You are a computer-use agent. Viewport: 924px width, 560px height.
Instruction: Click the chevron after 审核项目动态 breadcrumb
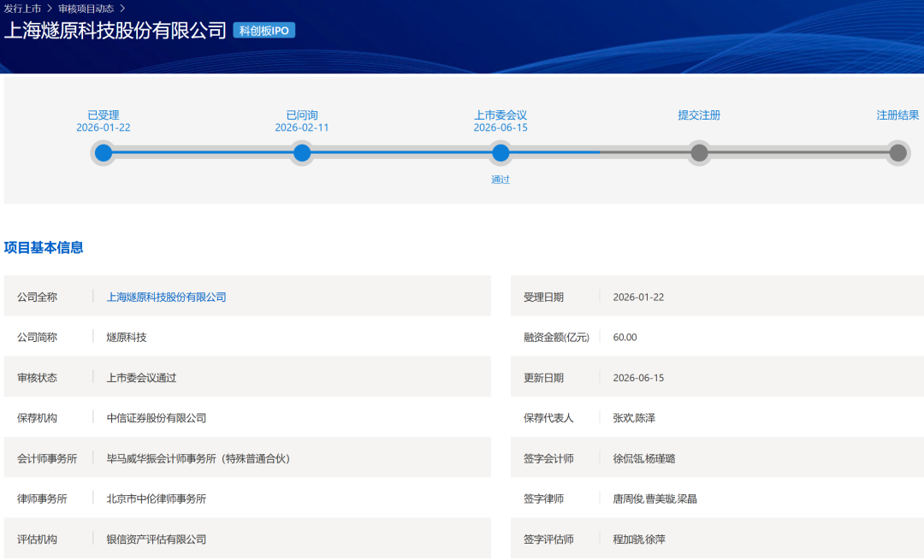pyautogui.click(x=122, y=9)
